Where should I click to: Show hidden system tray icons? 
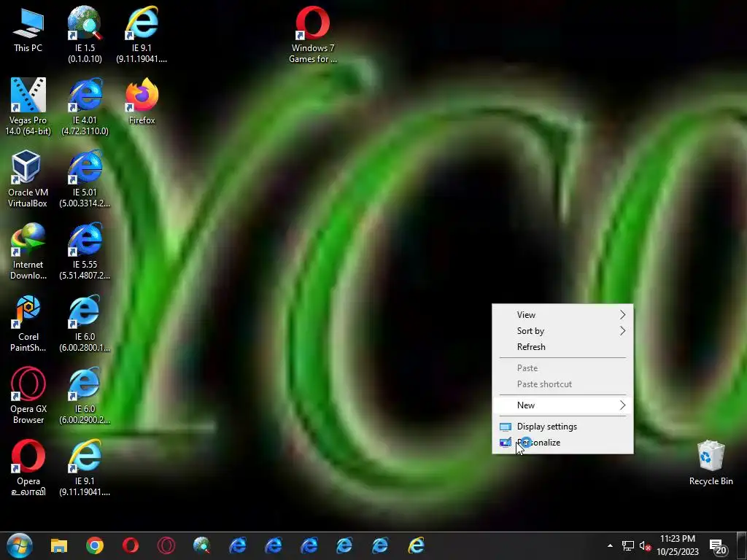(x=610, y=545)
